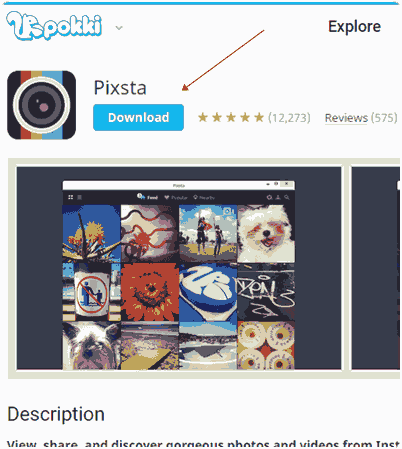
Task: Open the Explore menu item
Action: (x=354, y=27)
